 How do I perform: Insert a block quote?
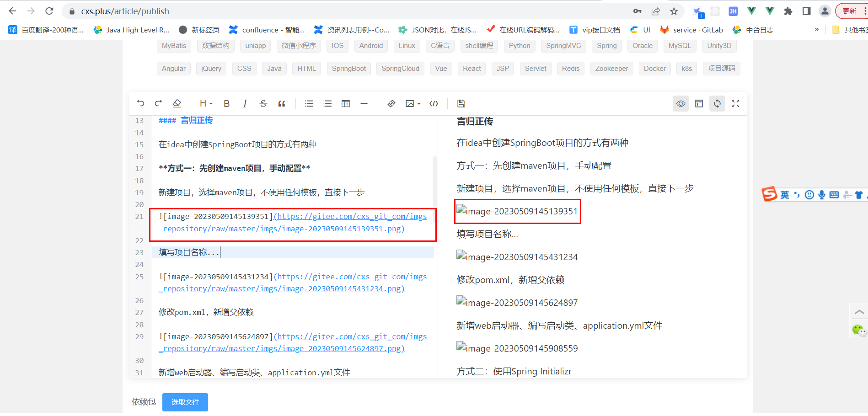click(282, 104)
